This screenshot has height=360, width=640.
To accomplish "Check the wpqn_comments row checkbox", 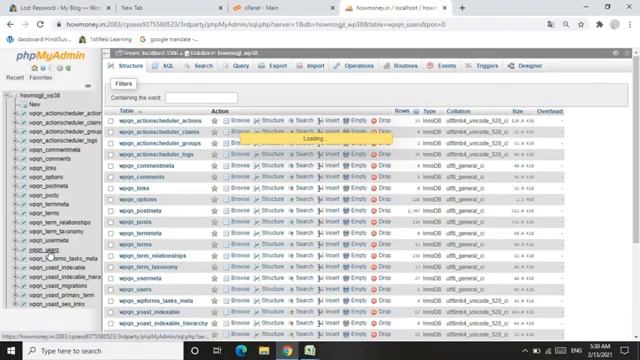I will click(111, 178).
